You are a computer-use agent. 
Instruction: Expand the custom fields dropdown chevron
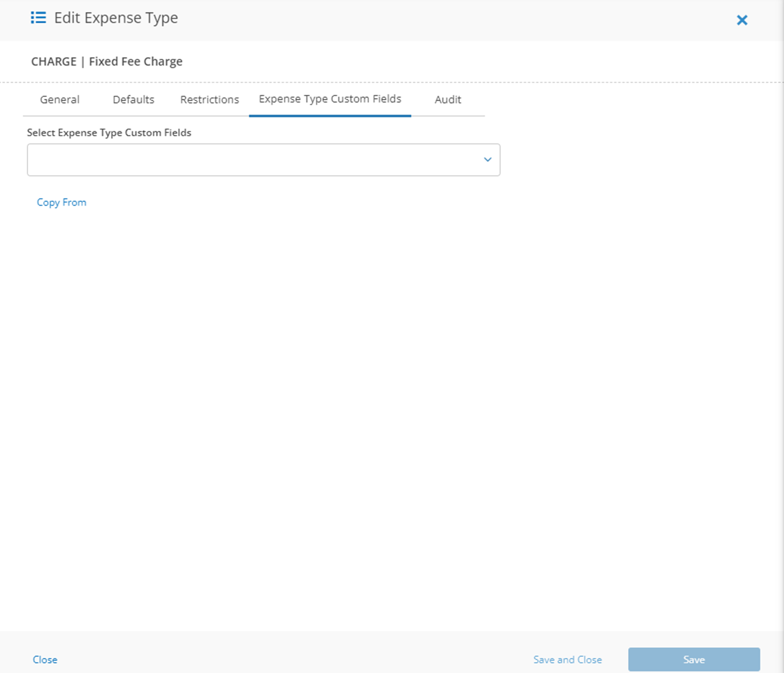point(487,159)
